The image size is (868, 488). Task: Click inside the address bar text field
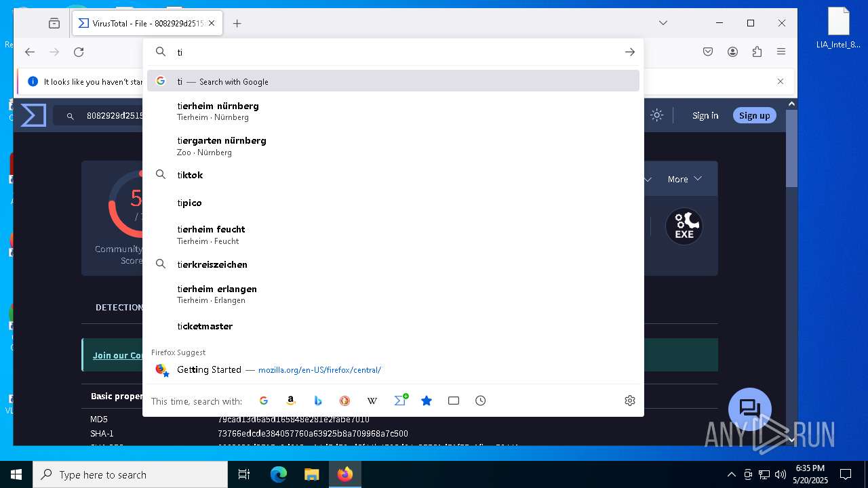pyautogui.click(x=393, y=52)
